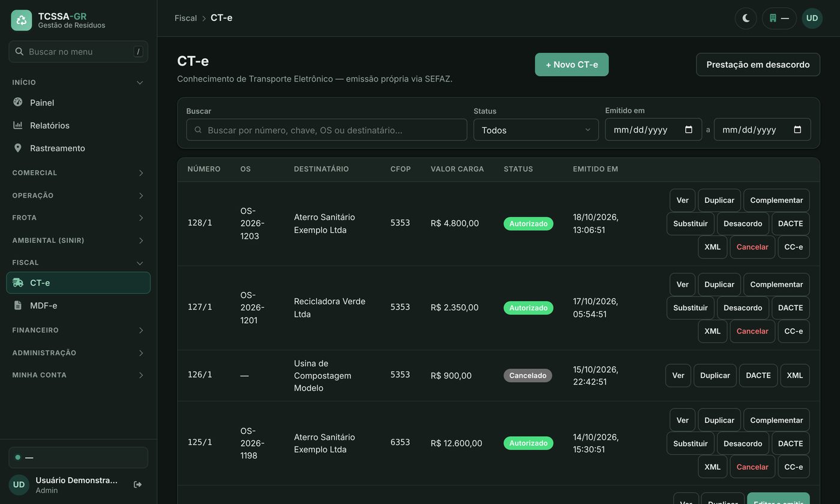Click Complementar for CT-e 125/1

point(776,420)
